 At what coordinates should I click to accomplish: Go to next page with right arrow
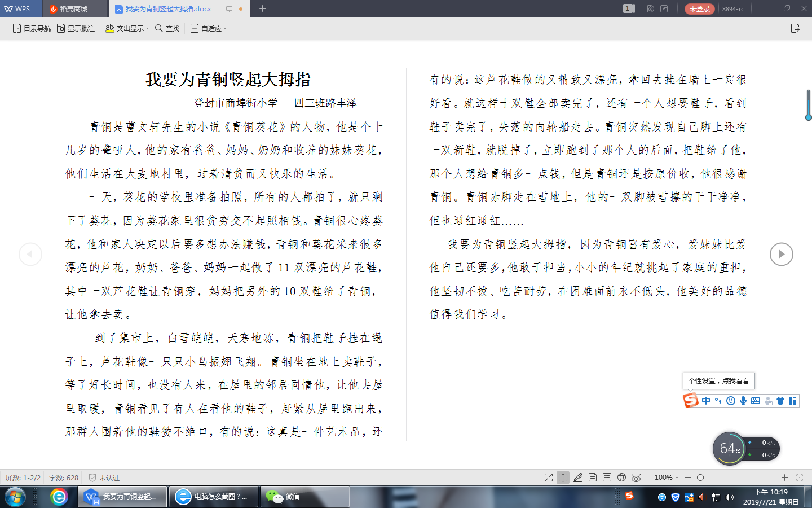coord(781,254)
